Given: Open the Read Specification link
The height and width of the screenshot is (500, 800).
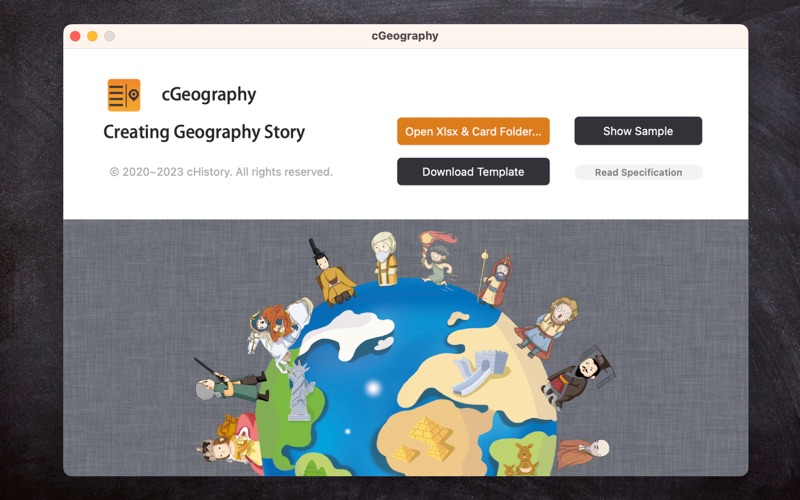Looking at the screenshot, I should point(638,172).
